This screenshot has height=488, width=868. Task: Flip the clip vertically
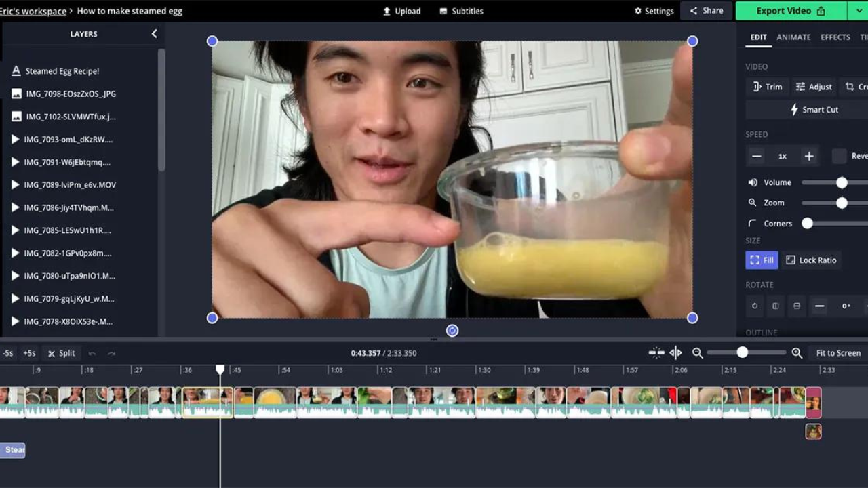[x=797, y=306]
